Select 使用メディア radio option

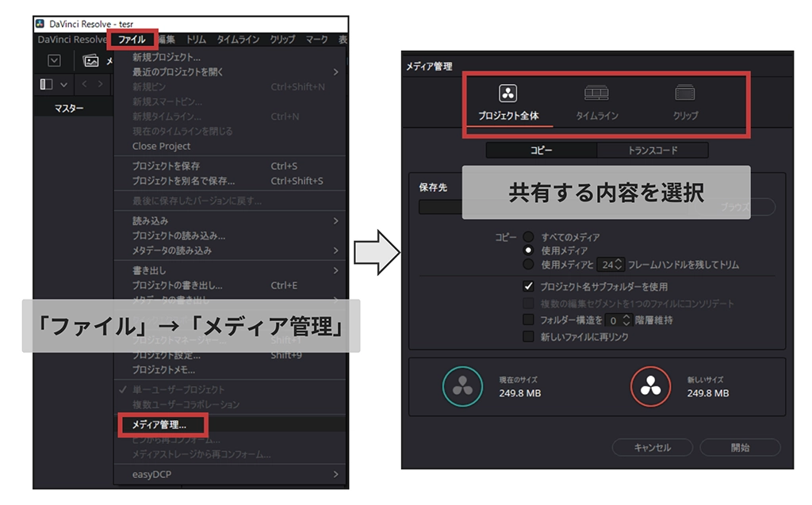click(528, 251)
